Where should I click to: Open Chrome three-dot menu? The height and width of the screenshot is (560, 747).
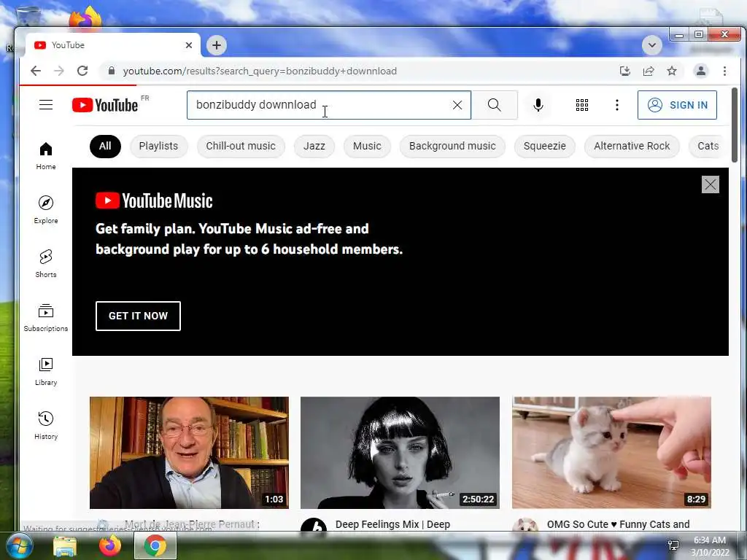point(724,71)
